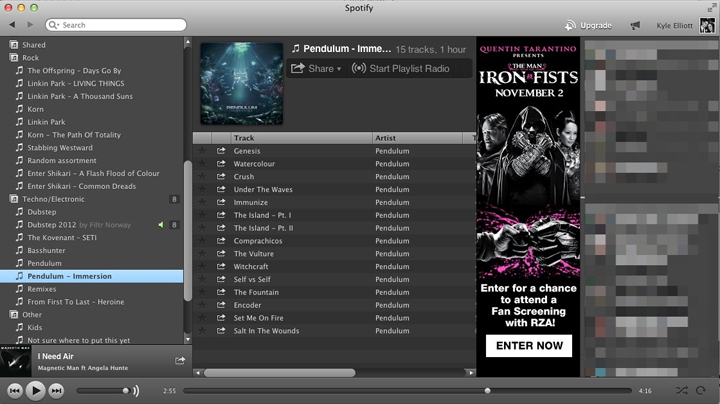The height and width of the screenshot is (404, 720).
Task: Click the Upgrade button icon
Action: pyautogui.click(x=570, y=25)
